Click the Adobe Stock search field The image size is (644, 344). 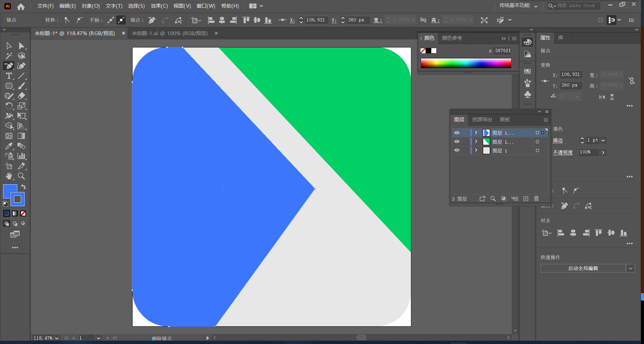click(x=574, y=6)
